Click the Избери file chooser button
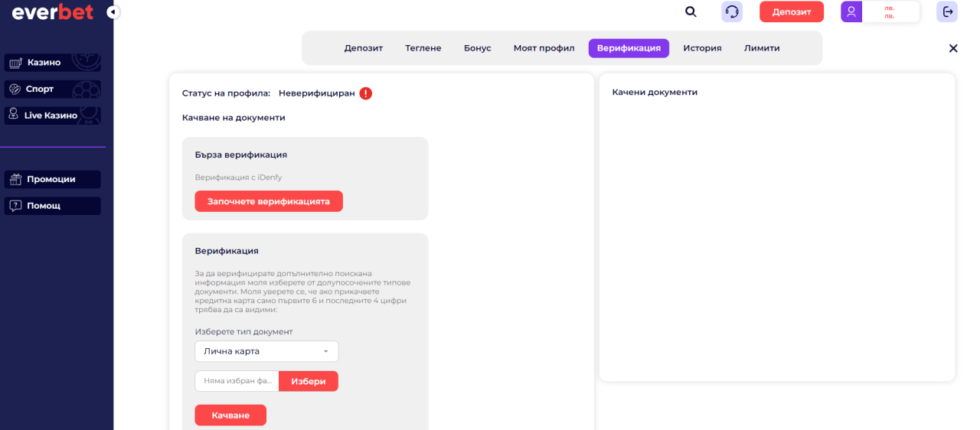The width and height of the screenshot is (980, 430). 308,381
